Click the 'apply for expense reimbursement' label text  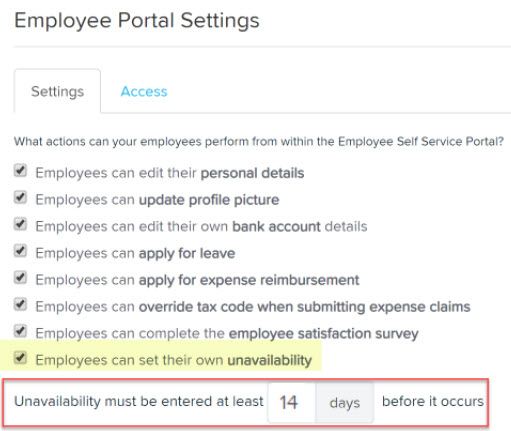249,281
